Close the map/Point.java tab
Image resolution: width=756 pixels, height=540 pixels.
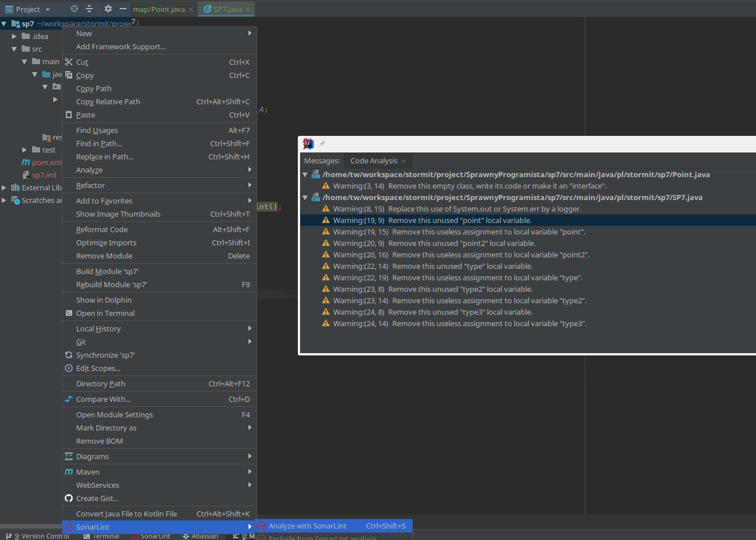191,10
